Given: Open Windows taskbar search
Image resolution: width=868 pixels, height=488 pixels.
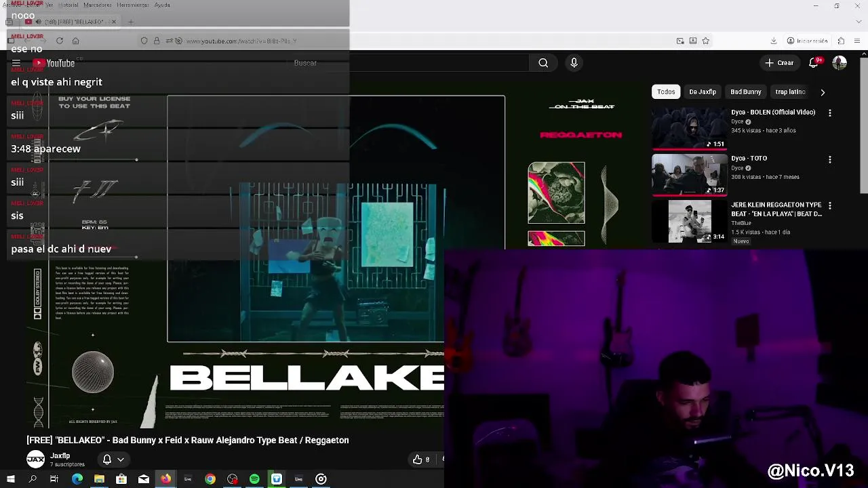Looking at the screenshot, I should click(33, 479).
